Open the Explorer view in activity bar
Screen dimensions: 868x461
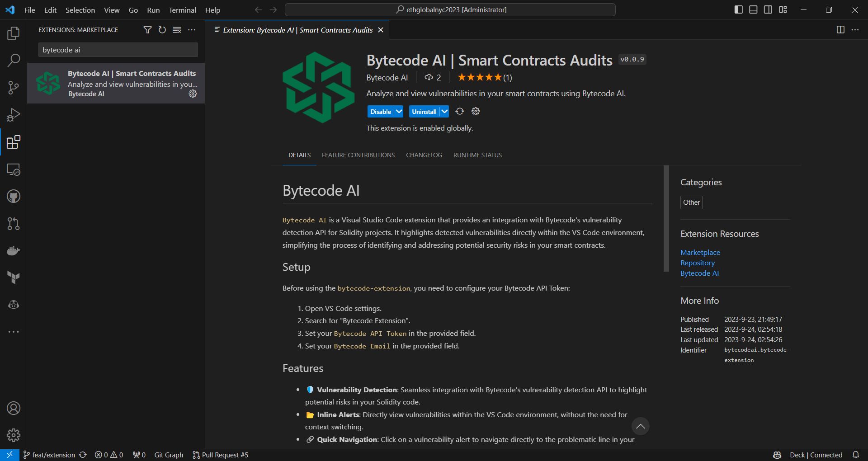tap(14, 33)
